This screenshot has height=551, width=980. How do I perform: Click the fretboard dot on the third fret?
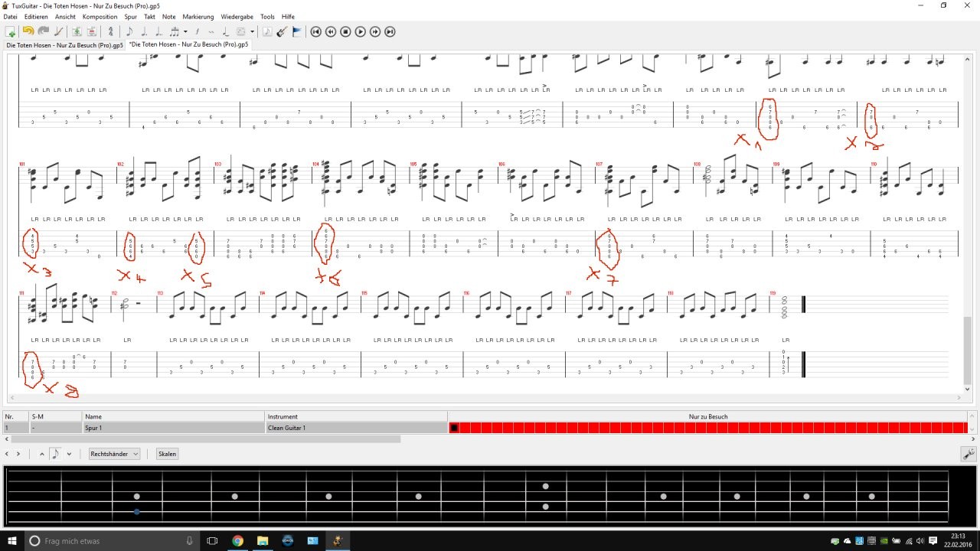(x=137, y=497)
